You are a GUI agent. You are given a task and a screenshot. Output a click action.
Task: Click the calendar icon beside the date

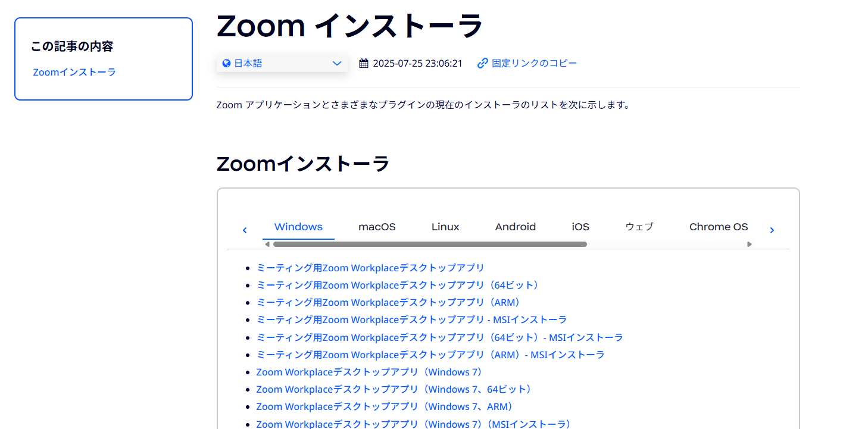364,64
